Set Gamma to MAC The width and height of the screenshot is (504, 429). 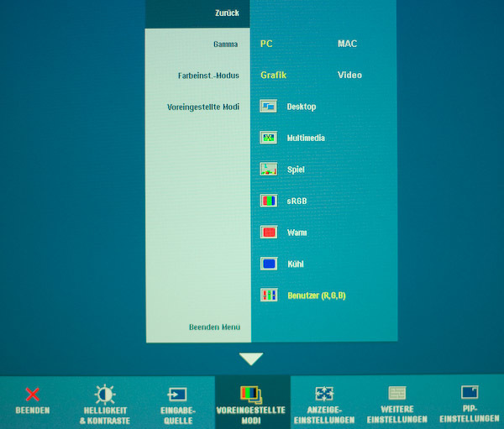[347, 44]
